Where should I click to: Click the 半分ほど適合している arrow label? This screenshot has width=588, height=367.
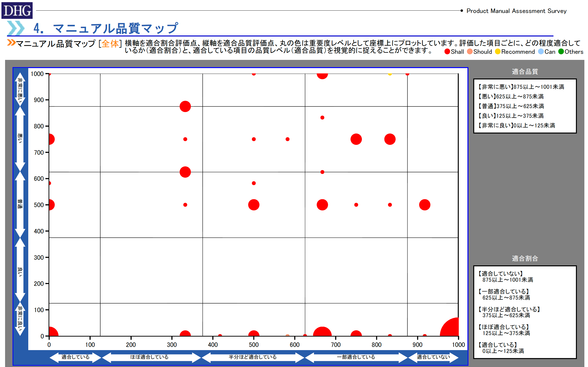point(253,357)
